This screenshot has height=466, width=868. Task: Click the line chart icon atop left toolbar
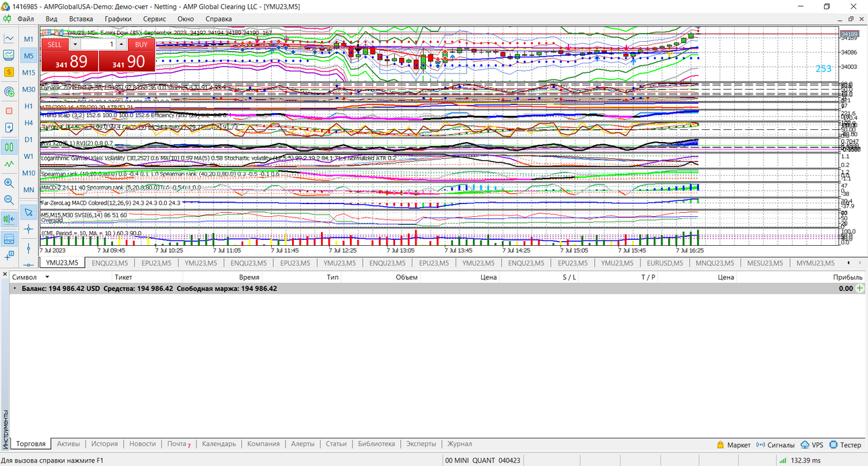9,38
